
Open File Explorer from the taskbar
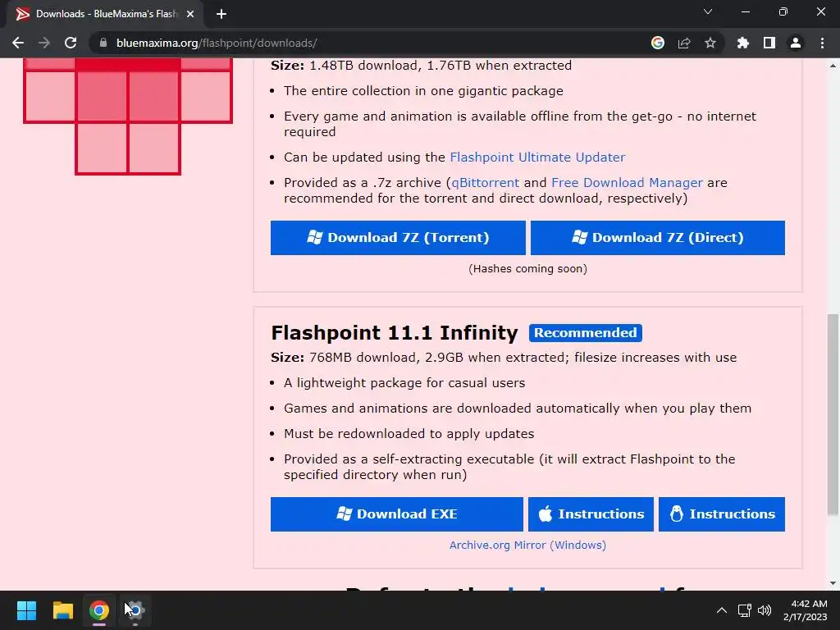tap(62, 610)
